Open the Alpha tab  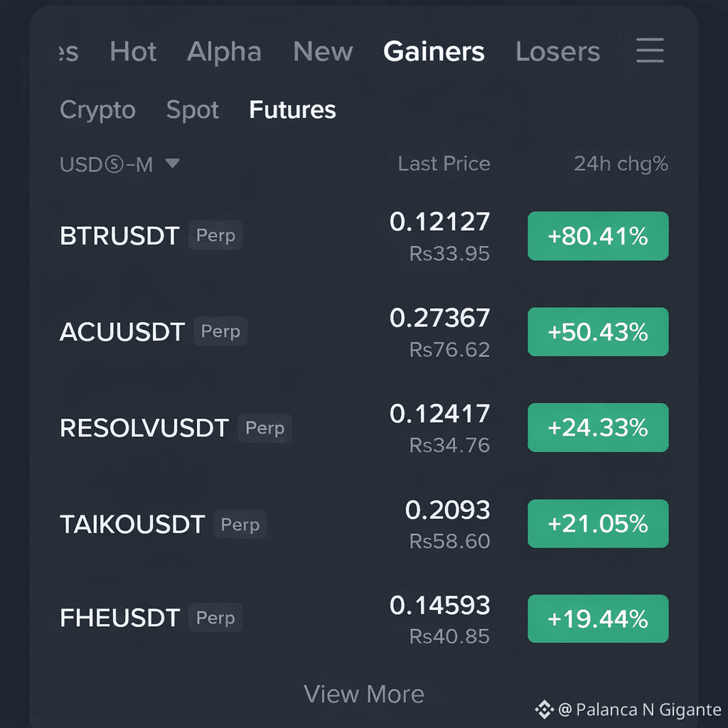coord(224,51)
